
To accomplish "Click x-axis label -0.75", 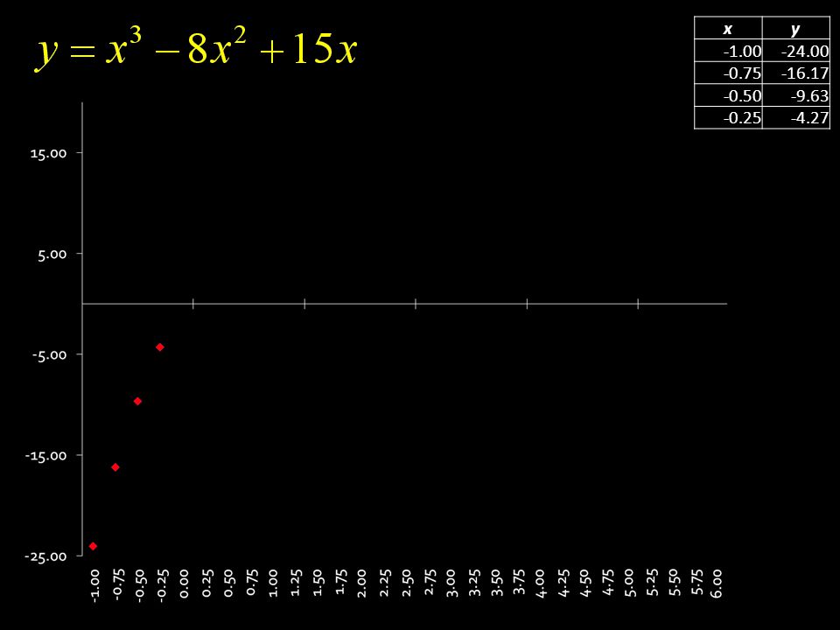I will (x=117, y=585).
